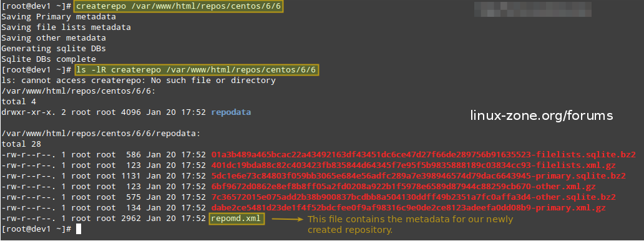Click the filelists.sqlite.bz2 file name
Image resolution: width=644 pixels, height=241 pixels.
point(424,155)
